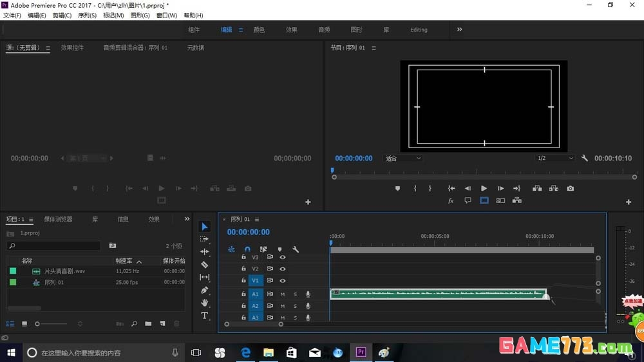Solo audio track A1
The height and width of the screenshot is (362, 644).
[x=295, y=294]
